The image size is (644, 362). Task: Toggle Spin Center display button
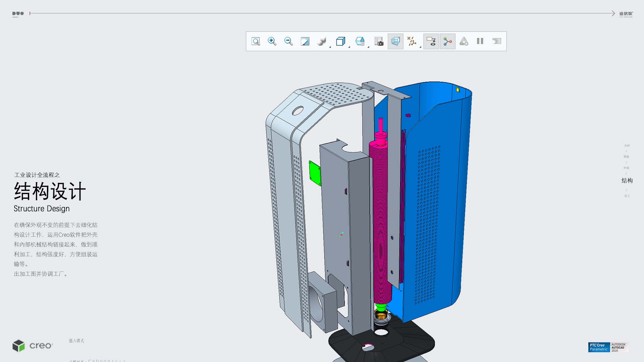pyautogui.click(x=447, y=41)
